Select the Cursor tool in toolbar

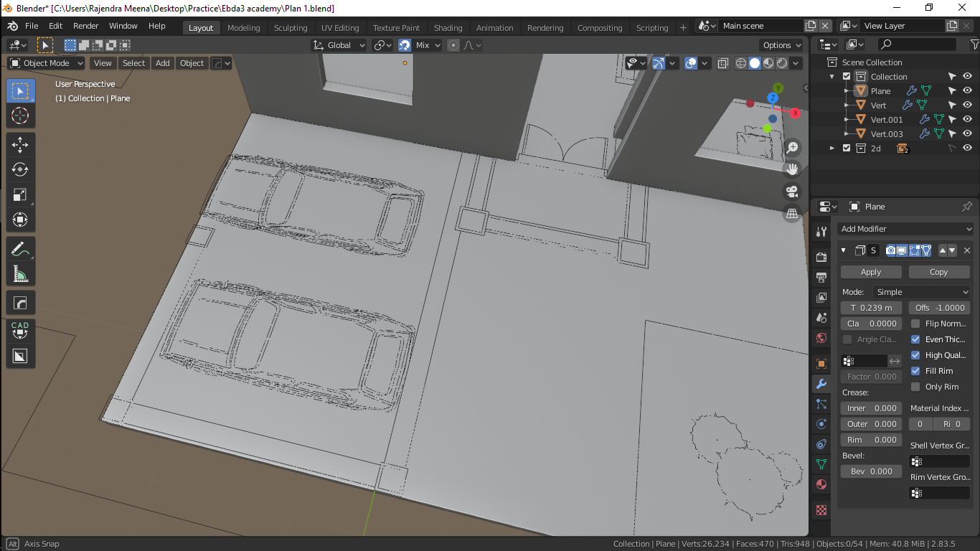point(20,116)
